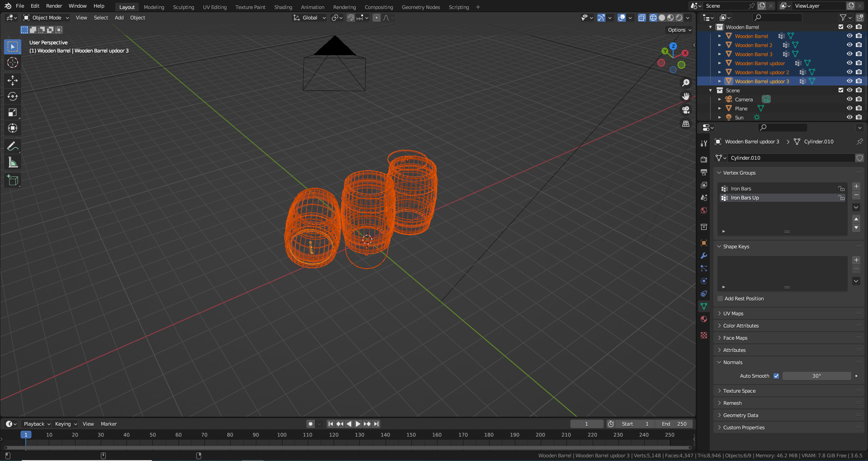
Task: Toggle Auto Smooth checkbox
Action: [776, 376]
